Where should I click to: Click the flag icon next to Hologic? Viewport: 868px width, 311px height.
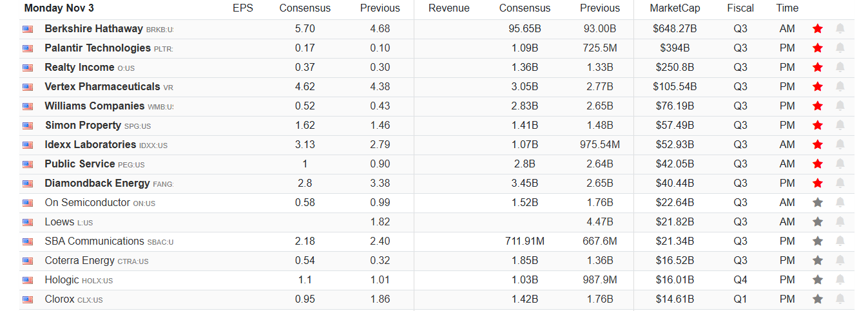[x=28, y=280]
